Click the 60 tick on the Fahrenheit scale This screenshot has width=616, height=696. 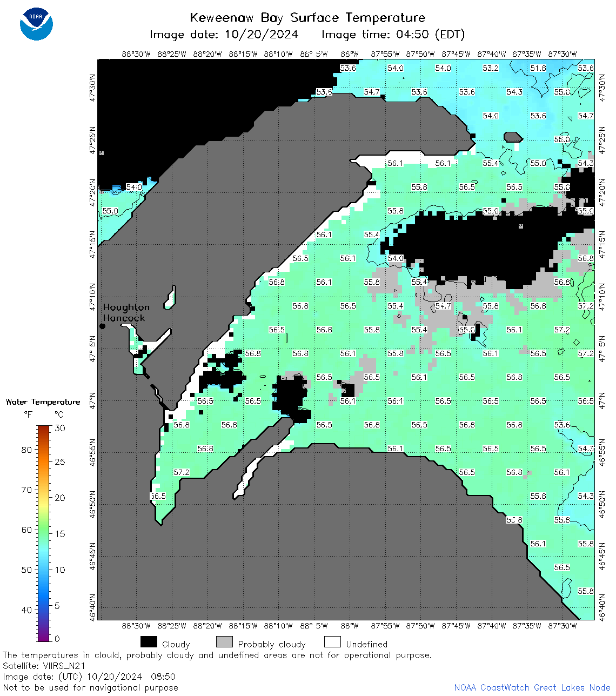coord(26,530)
